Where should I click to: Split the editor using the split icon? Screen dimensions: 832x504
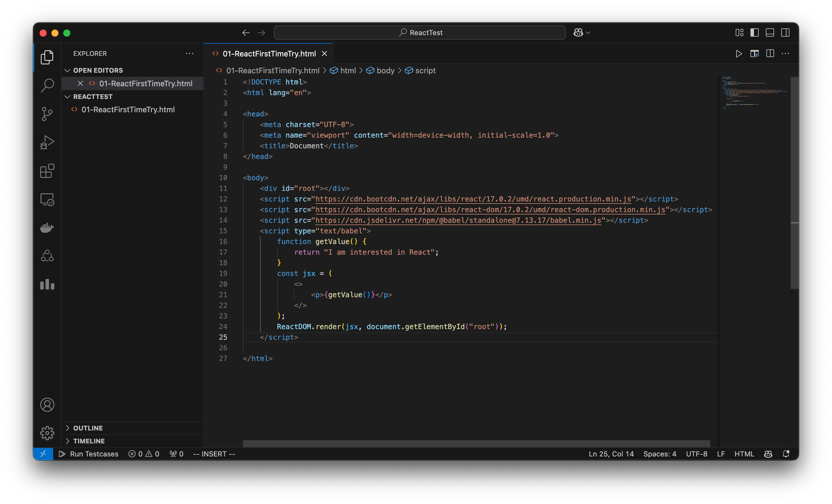770,54
